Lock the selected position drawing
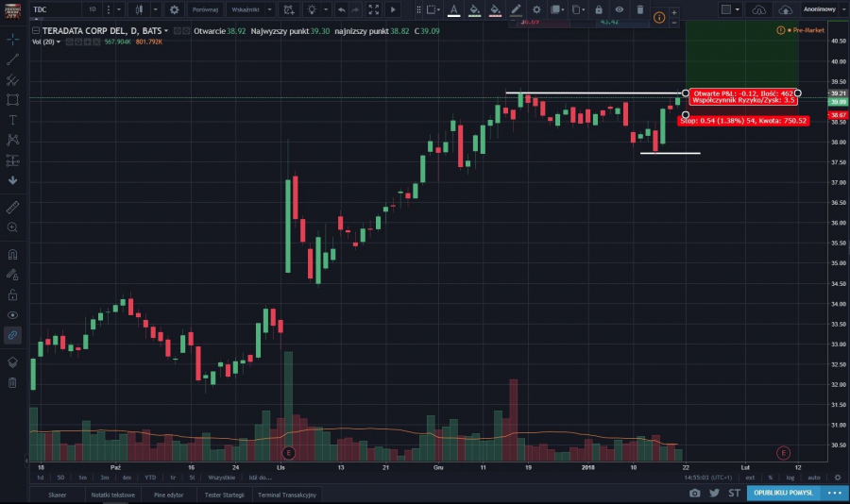Viewport: 850px width, 504px height. click(x=598, y=9)
